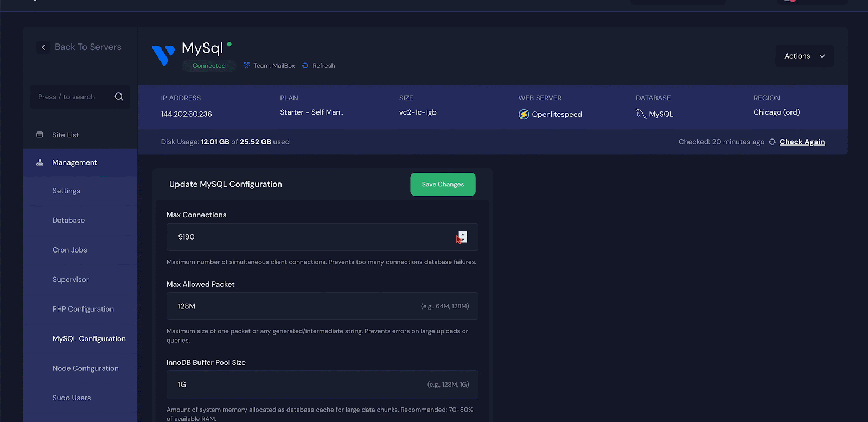The width and height of the screenshot is (868, 422).
Task: Click the search magnifier icon in sidebar
Action: click(x=119, y=97)
